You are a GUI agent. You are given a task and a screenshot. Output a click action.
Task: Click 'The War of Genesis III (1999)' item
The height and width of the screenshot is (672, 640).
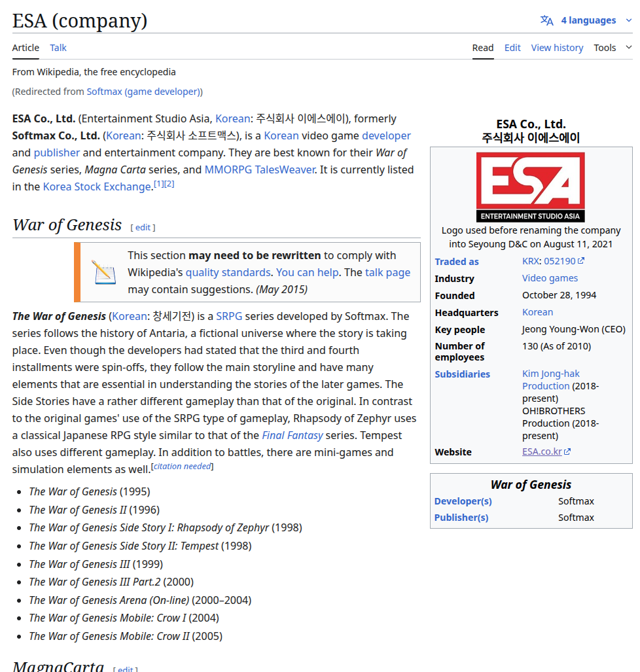(96, 565)
